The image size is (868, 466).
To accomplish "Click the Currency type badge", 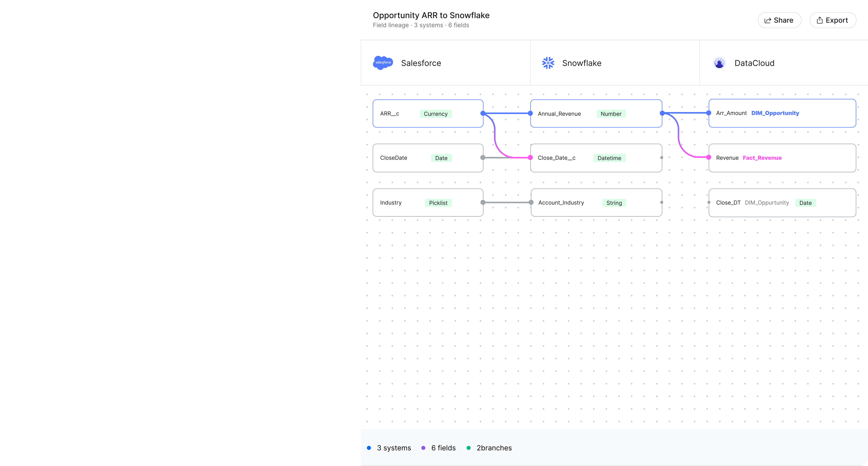I will click(435, 114).
